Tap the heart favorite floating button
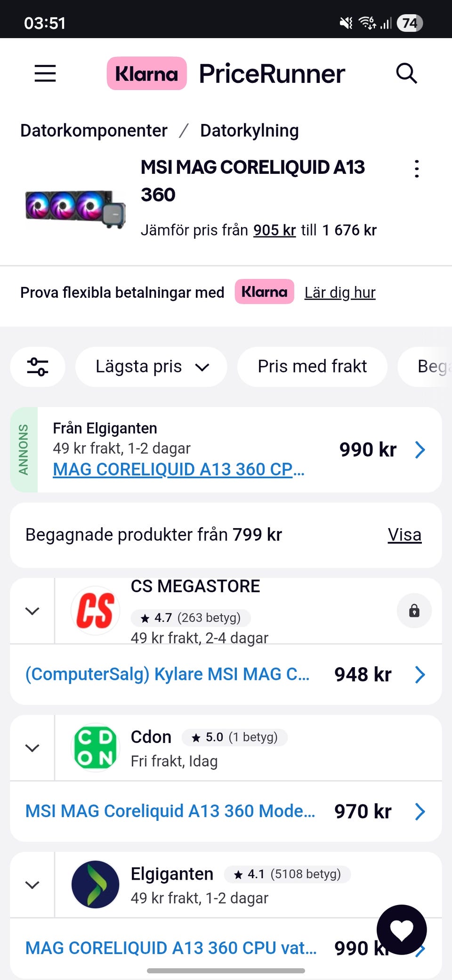This screenshot has width=452, height=980. 402,930
